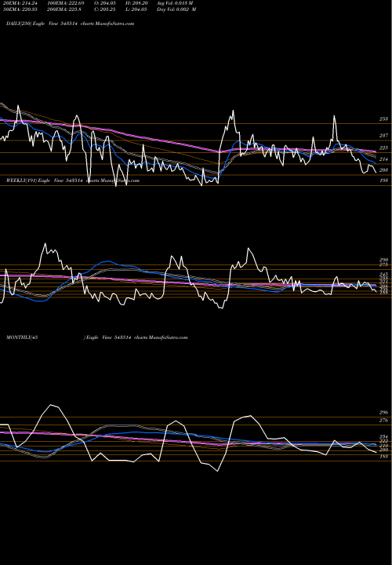The width and height of the screenshot is (392, 565).
Task: Click the 'Day Vol' readout
Action: [176, 9]
